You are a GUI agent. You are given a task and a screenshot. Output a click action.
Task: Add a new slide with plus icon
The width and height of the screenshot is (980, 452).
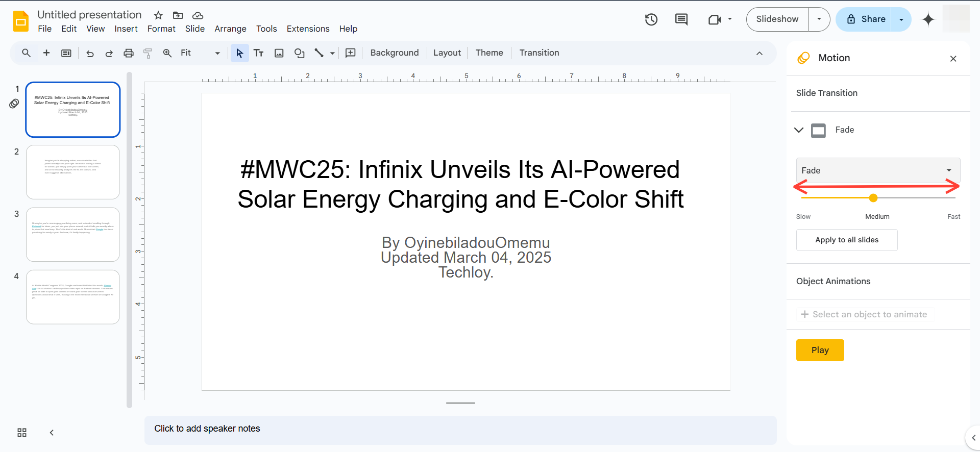point(46,53)
